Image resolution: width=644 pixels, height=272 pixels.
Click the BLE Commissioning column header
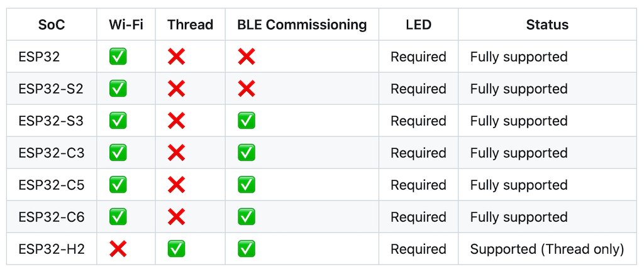click(302, 25)
